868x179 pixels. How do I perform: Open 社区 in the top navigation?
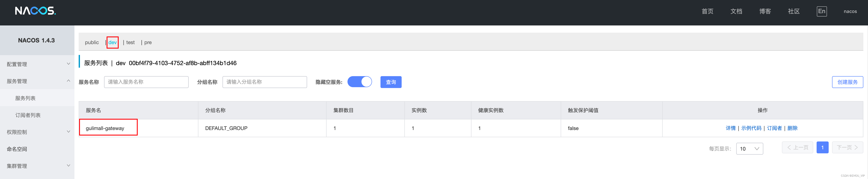tap(794, 11)
